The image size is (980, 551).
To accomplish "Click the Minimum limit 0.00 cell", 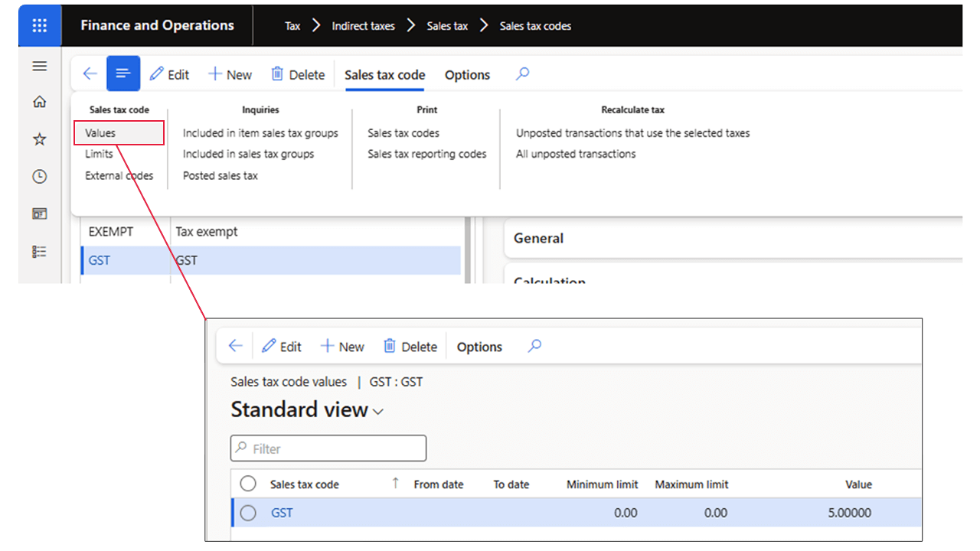I will 626,513.
